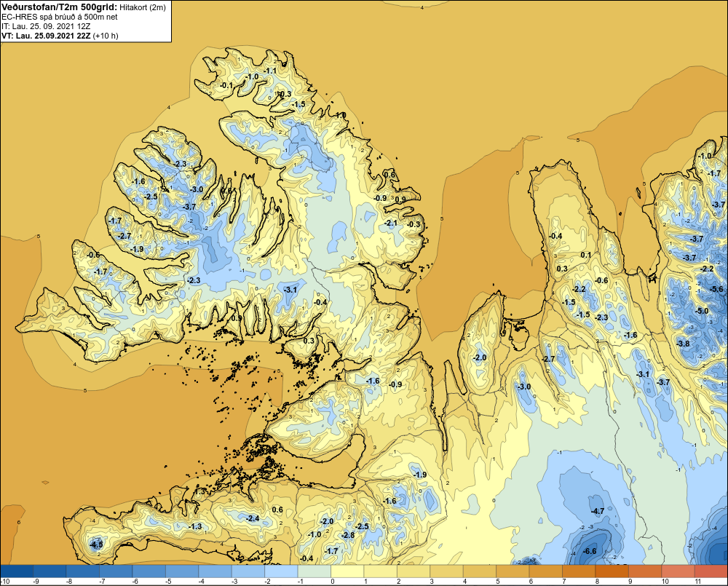728x586 pixels.
Task: Select legend color between -5 and -4
Action: pyautogui.click(x=182, y=571)
